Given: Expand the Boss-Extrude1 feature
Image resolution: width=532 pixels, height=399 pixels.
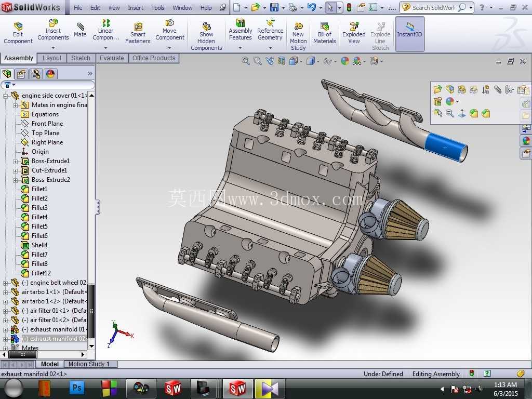Looking at the screenshot, I should (15, 162).
